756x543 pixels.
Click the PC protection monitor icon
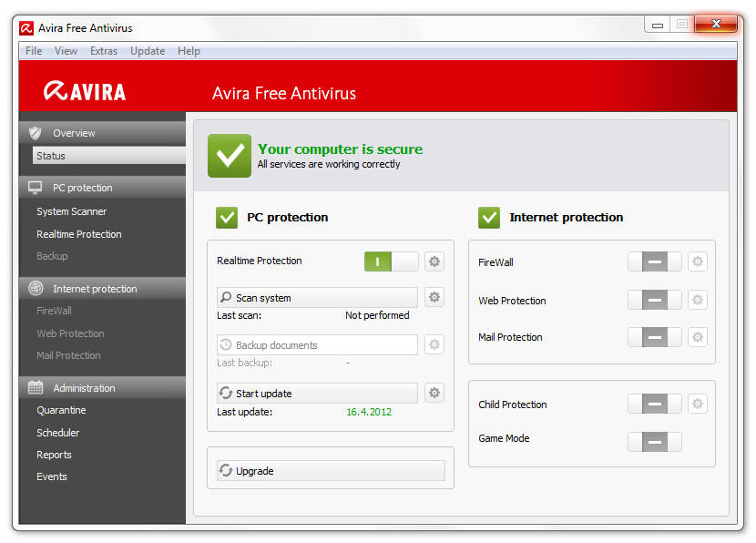(36, 188)
